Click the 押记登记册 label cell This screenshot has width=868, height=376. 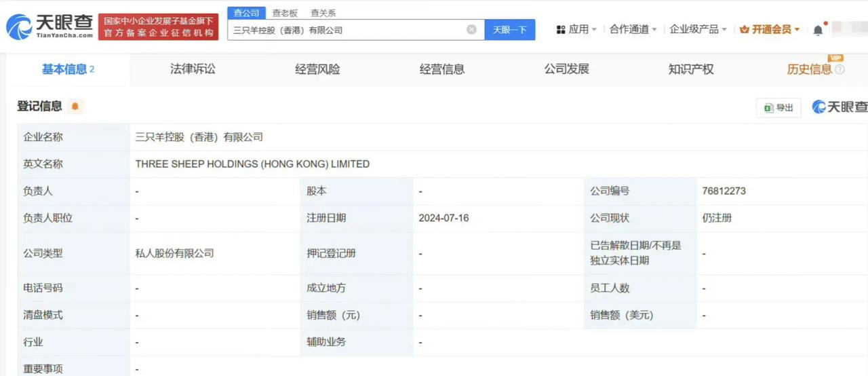(x=357, y=253)
